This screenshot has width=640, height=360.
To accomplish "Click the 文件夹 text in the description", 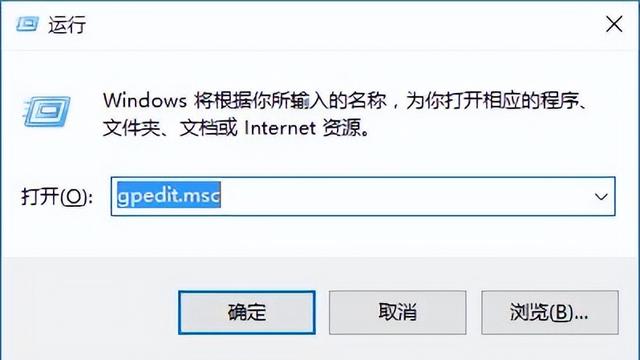I will pyautogui.click(x=131, y=128).
